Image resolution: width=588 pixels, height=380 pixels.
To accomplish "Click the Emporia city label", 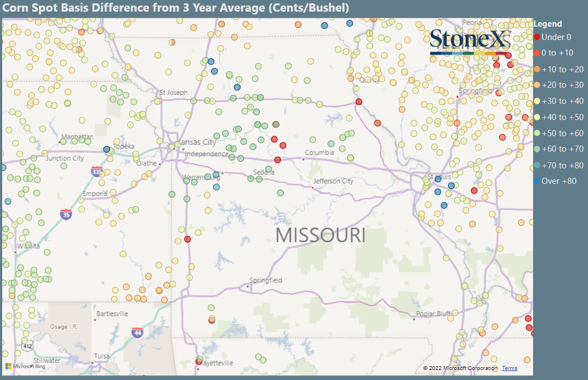I will pos(95,193).
